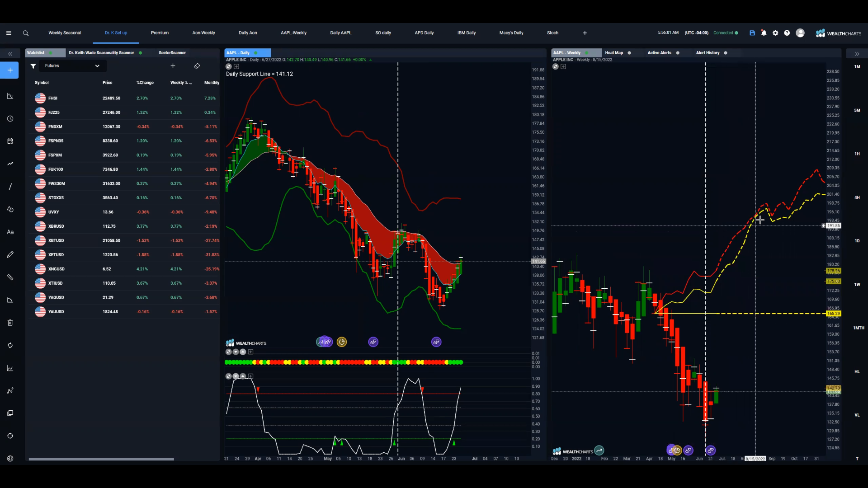Toggle the green dot on Seasonality Scanner tab

point(140,53)
